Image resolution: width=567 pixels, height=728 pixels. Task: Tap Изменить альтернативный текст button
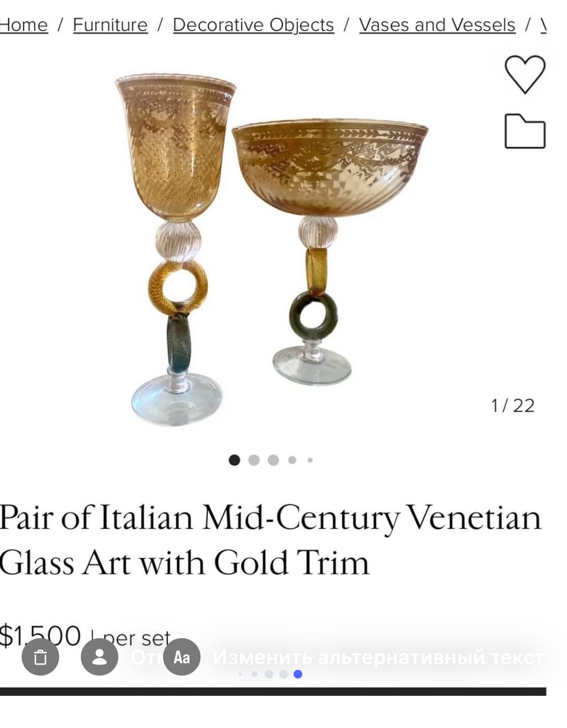pos(378,657)
